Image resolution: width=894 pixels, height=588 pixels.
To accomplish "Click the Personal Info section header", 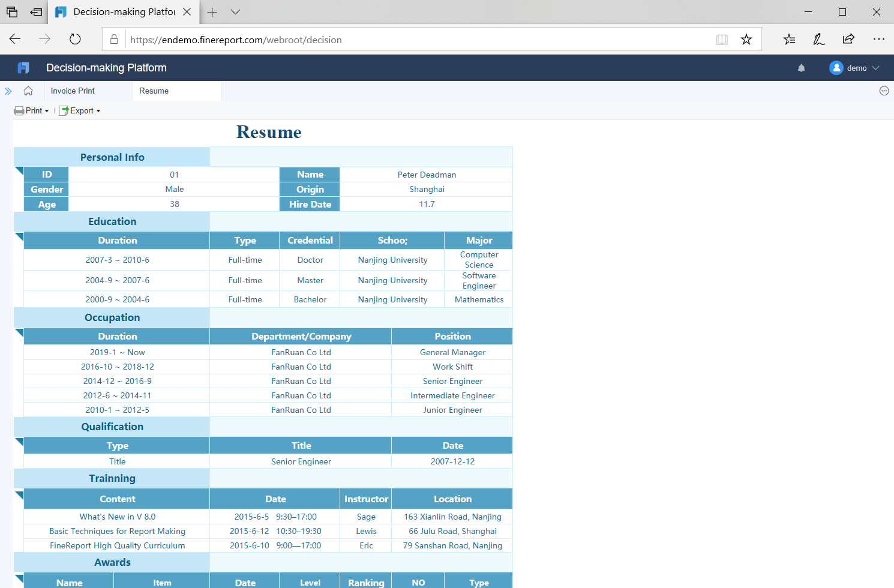I will 112,157.
